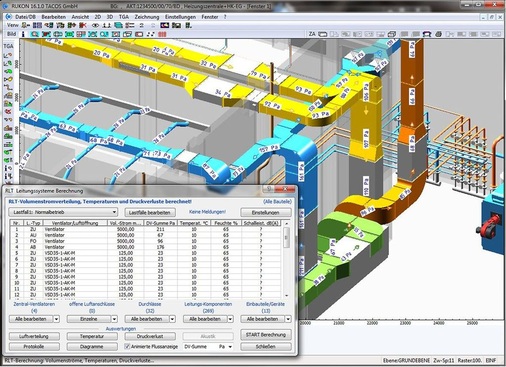Click Raster100. in the status bar
Viewport: 506px width, 367px height.
click(x=469, y=360)
